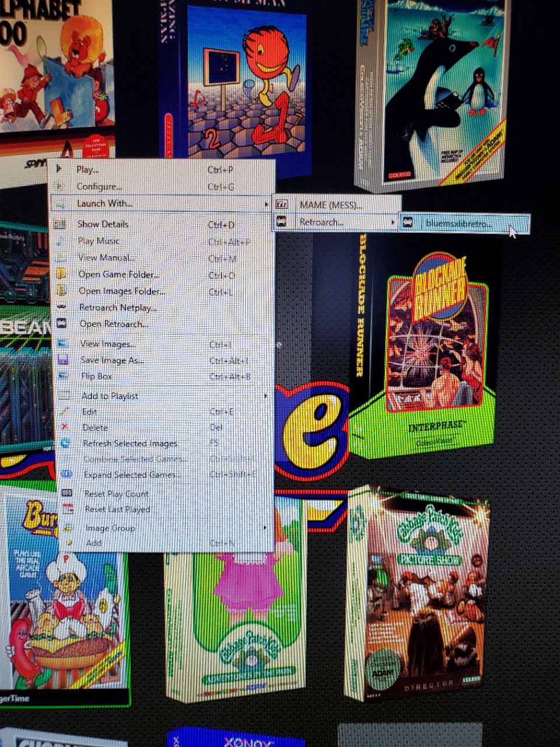
Task: Click the Flip Box icon
Action: point(64,376)
